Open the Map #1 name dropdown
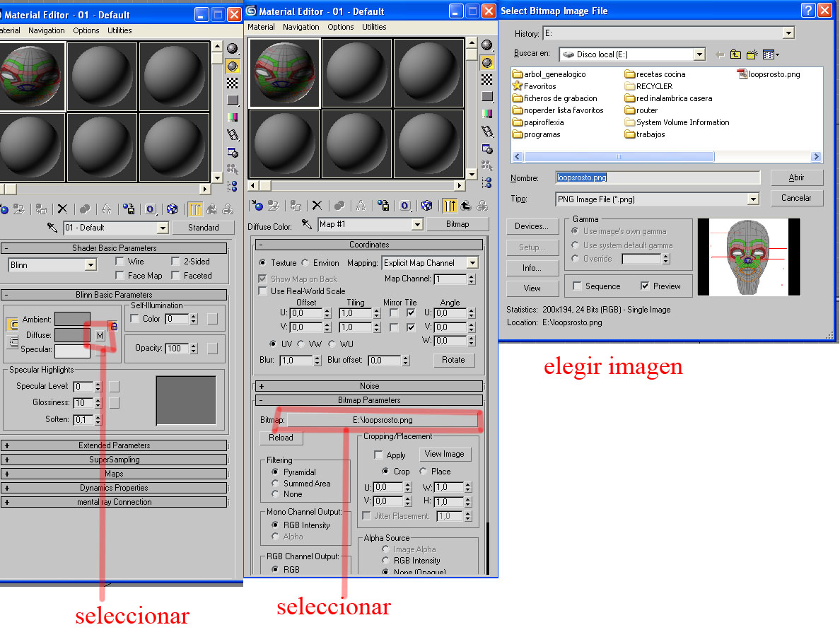Image resolution: width=840 pixels, height=637 pixels. 417,225
